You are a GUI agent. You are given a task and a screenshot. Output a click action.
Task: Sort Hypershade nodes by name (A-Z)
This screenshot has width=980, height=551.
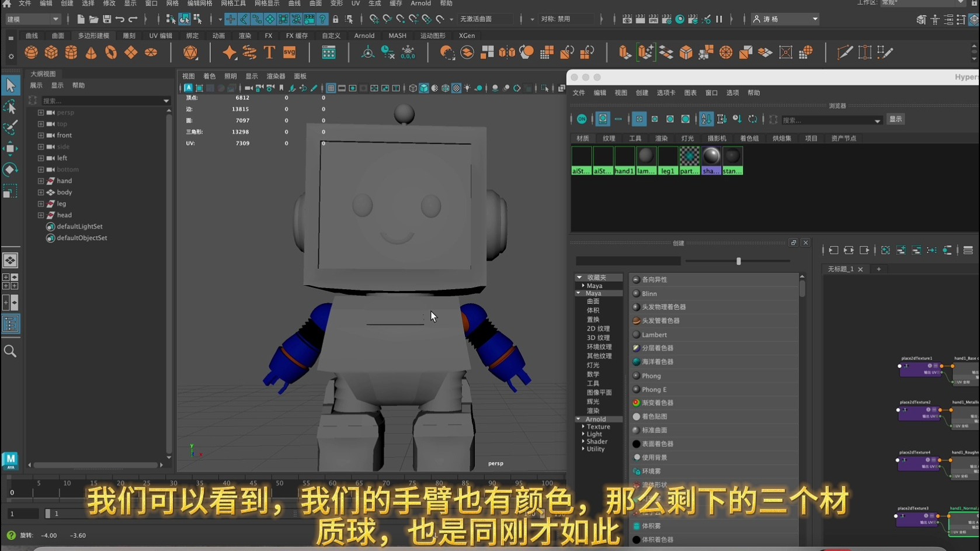(x=707, y=119)
